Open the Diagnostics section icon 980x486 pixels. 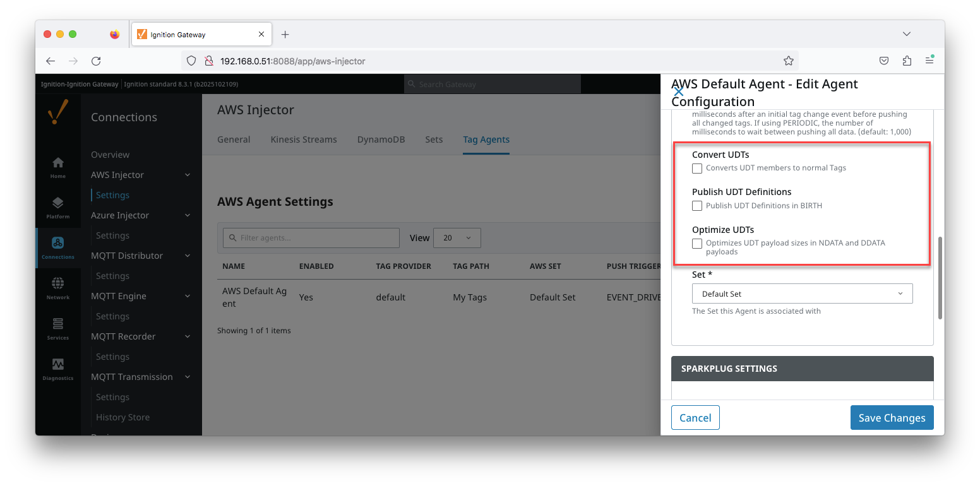coord(57,369)
